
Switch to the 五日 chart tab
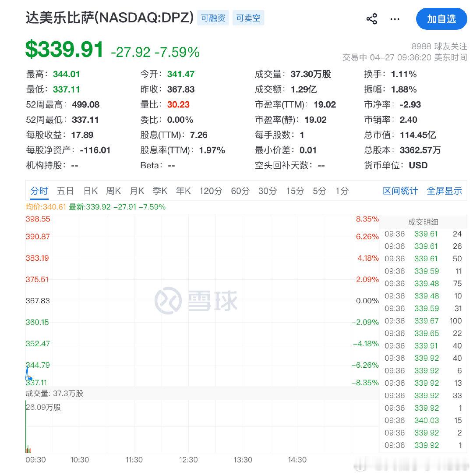[x=65, y=191]
